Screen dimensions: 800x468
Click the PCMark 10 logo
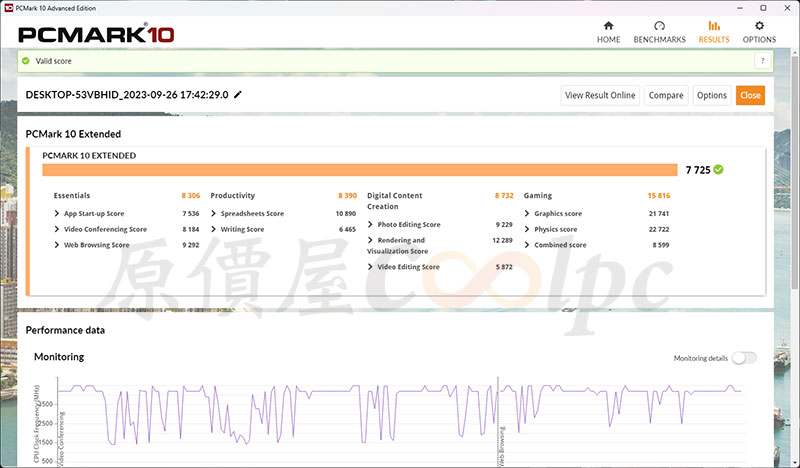96,34
